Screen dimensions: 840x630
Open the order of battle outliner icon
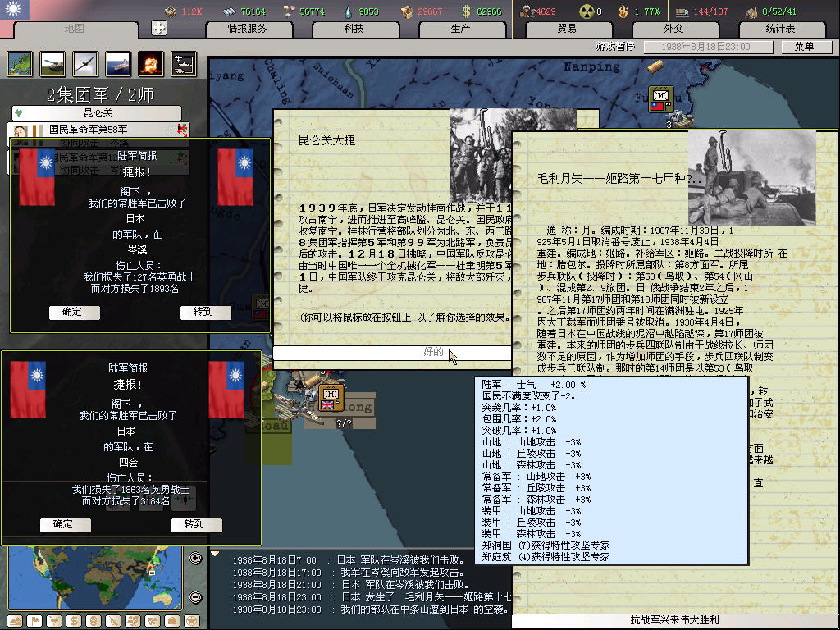tap(184, 64)
